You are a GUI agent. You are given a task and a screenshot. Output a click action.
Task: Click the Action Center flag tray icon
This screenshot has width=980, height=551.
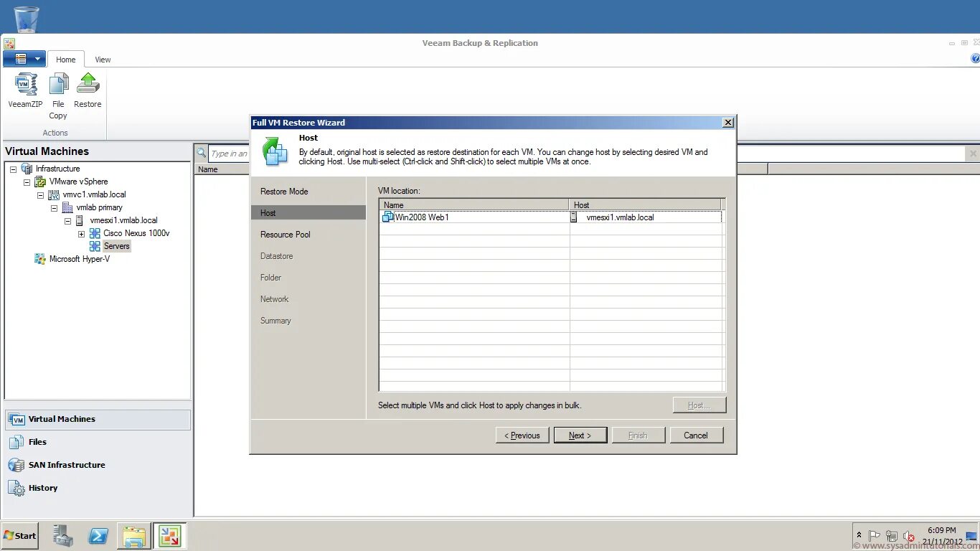tap(875, 536)
